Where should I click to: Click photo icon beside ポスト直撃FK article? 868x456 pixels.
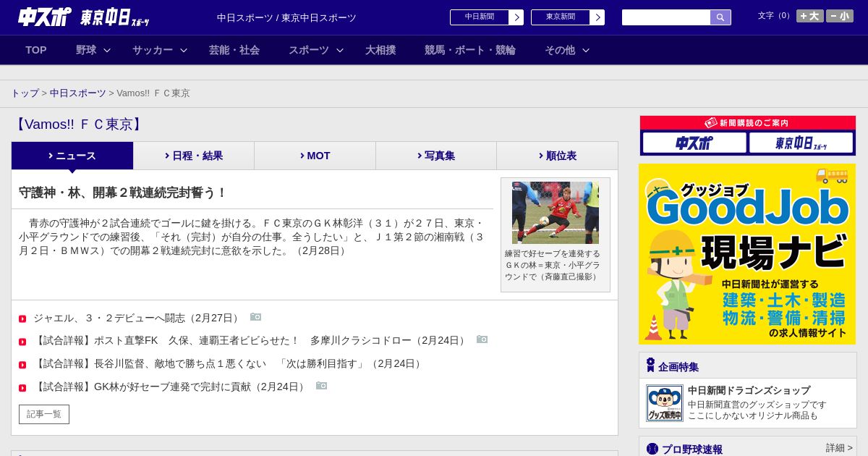(x=482, y=339)
